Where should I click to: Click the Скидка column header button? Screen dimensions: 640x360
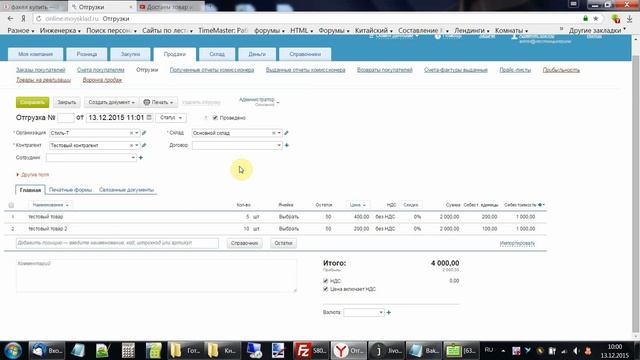tap(411, 205)
